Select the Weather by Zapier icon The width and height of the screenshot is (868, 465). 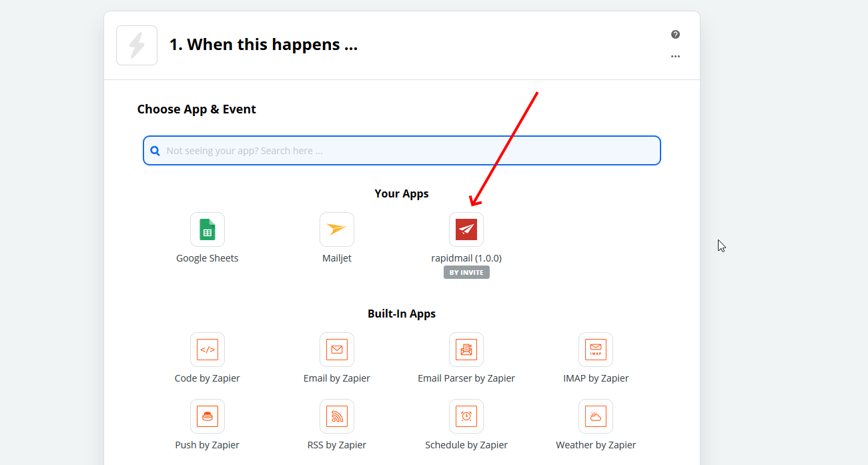coord(596,416)
